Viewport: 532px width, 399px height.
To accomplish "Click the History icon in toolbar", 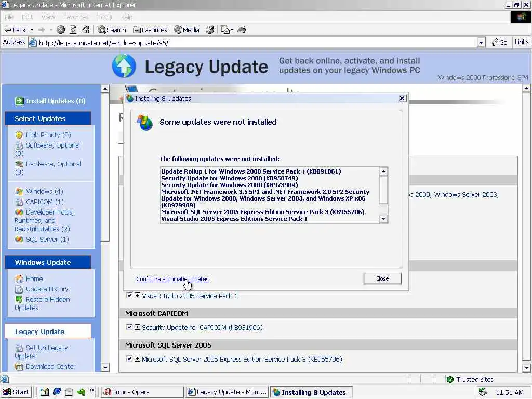I will [210, 30].
